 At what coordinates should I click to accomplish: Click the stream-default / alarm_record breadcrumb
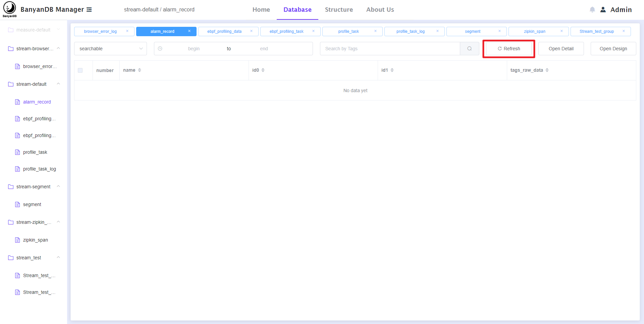pos(159,10)
